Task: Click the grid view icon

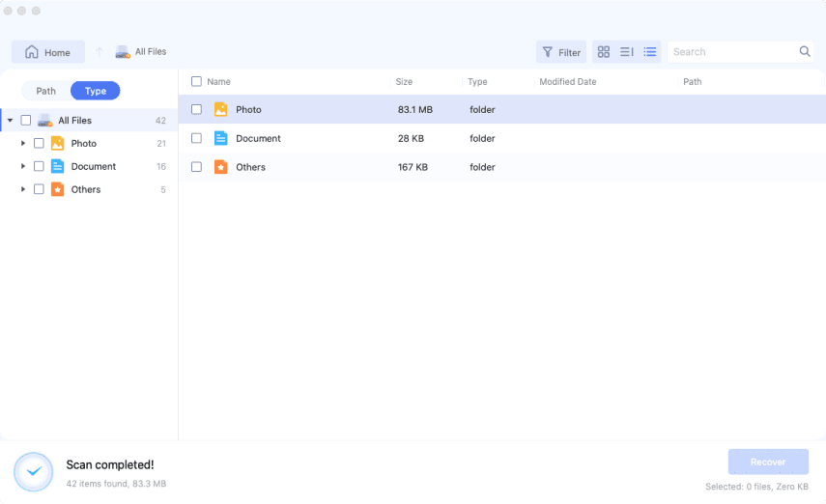Action: [x=604, y=52]
